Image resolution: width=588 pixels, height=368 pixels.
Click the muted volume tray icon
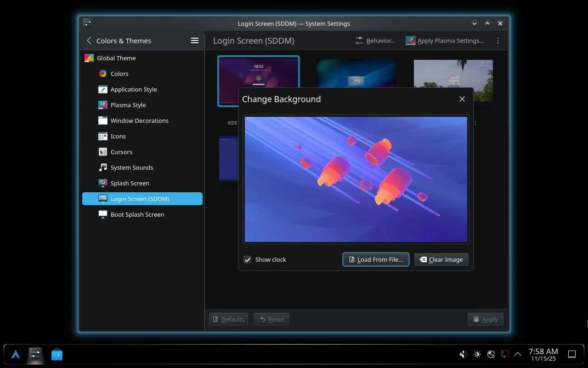pyautogui.click(x=463, y=354)
